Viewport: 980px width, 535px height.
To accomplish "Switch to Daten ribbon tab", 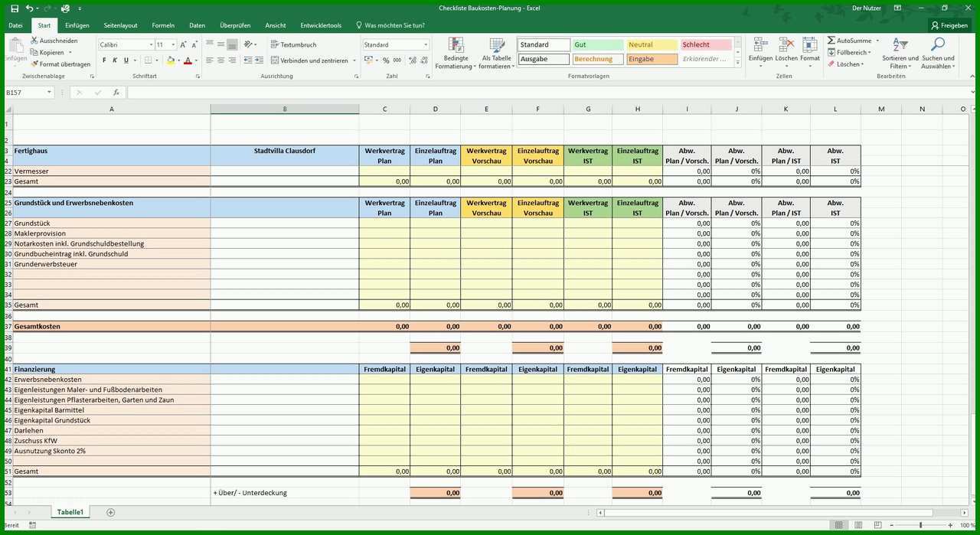I will click(197, 25).
